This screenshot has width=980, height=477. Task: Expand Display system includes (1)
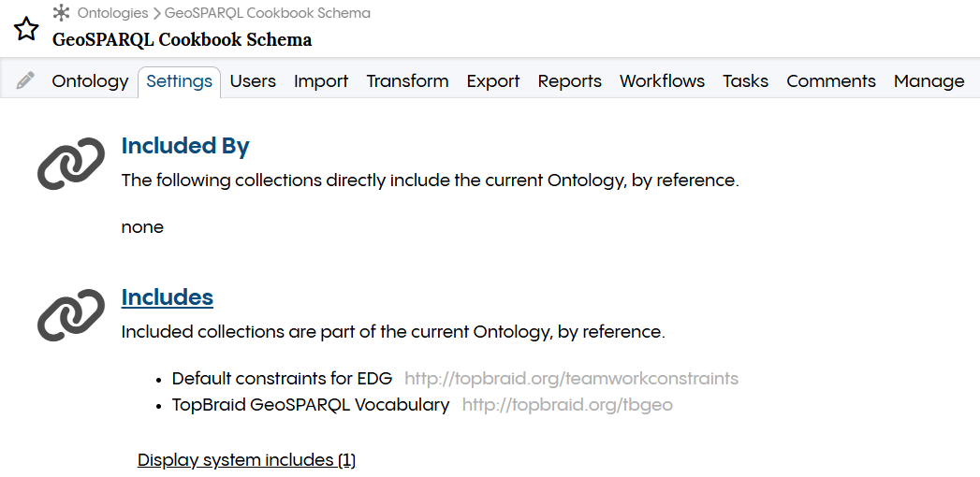click(246, 460)
